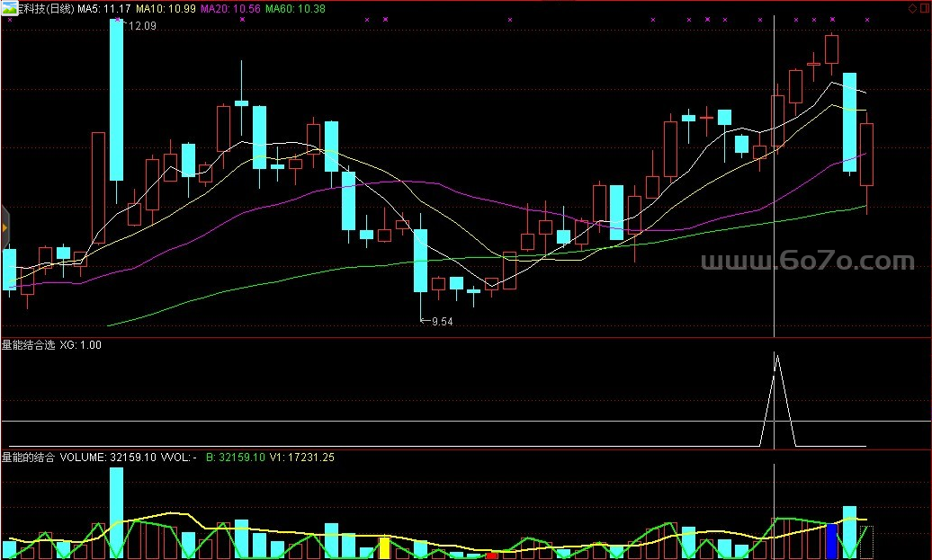Expand the side panel with the orange arrow
The image size is (932, 560).
[x=4, y=227]
